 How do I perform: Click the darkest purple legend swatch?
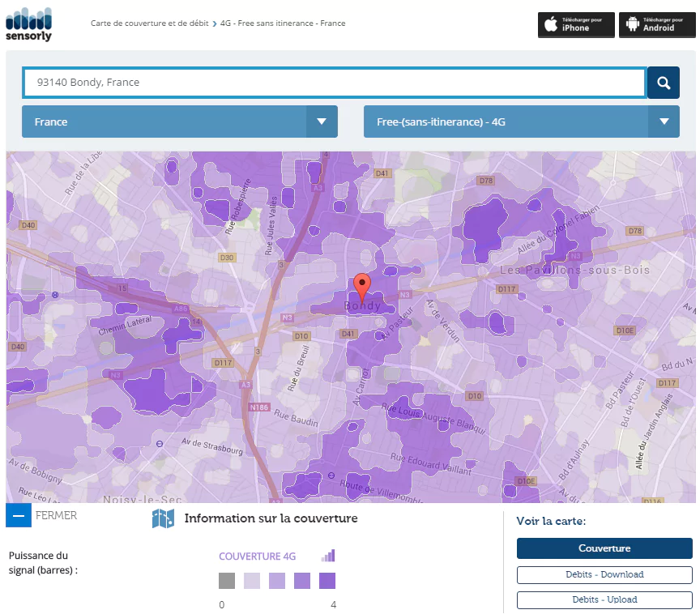[327, 581]
